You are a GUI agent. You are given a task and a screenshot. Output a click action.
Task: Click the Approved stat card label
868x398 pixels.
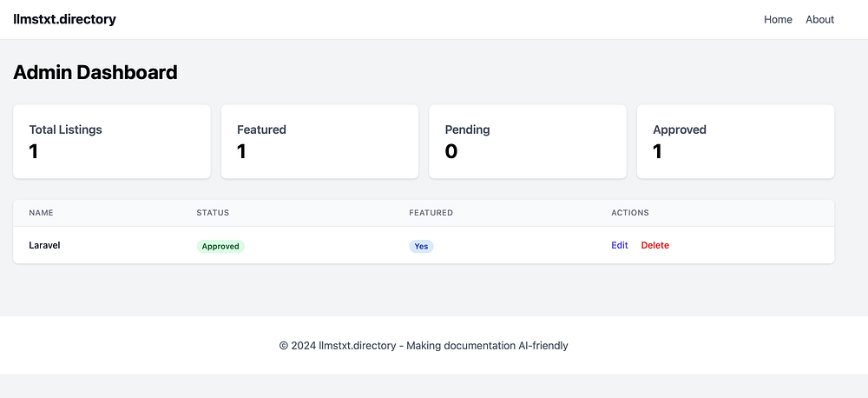679,129
